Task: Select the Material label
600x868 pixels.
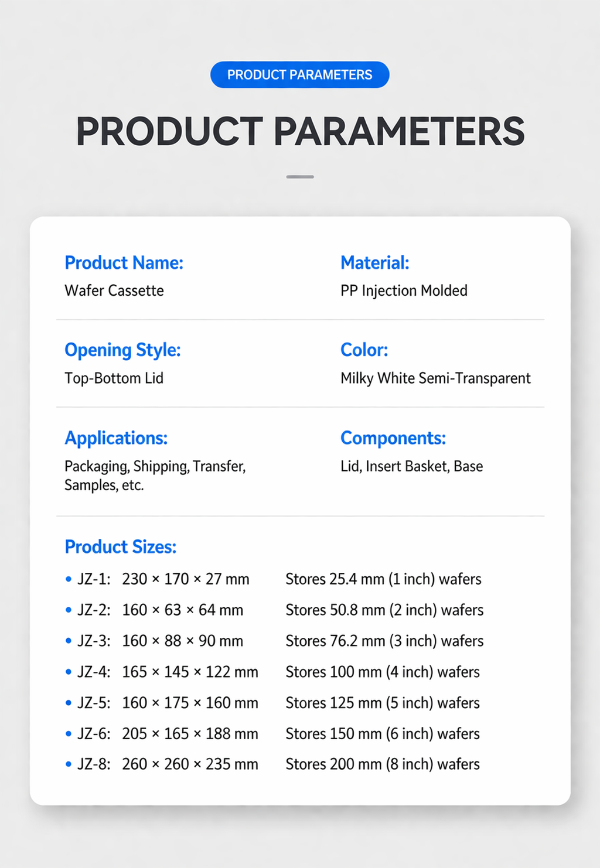Action: (x=375, y=263)
